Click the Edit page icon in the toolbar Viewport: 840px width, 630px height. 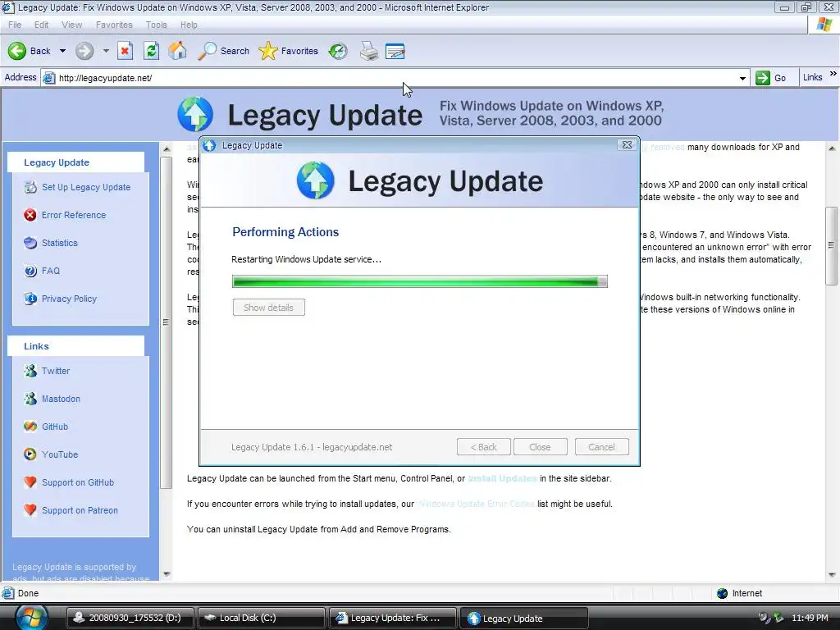(x=395, y=51)
